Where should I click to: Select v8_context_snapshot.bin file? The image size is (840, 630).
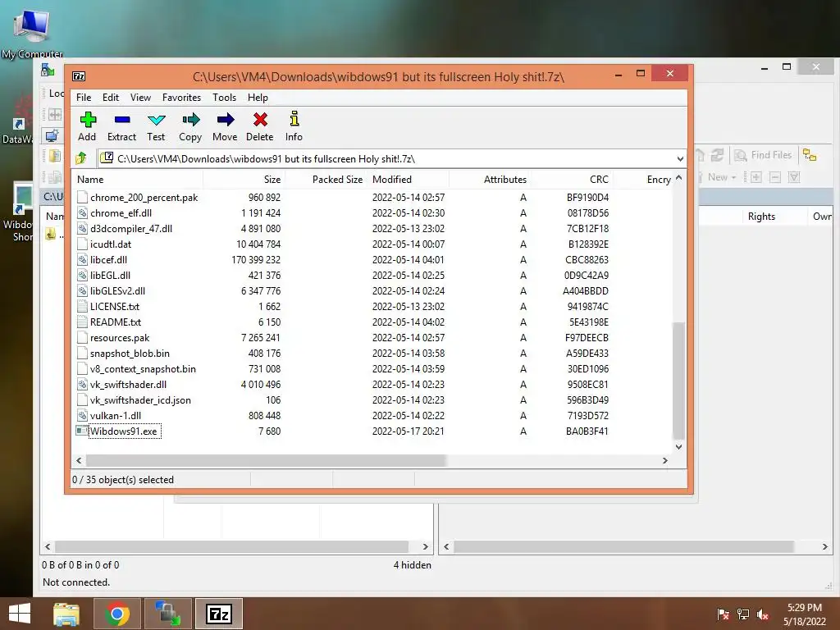143,368
